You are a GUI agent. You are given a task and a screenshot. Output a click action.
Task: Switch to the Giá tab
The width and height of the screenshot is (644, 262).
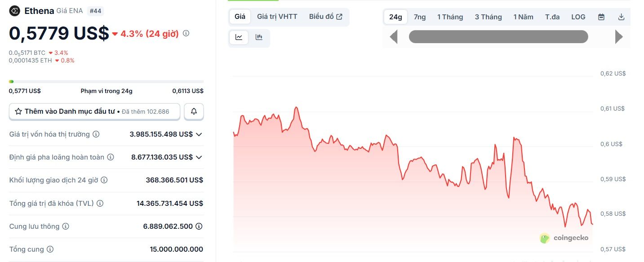click(x=239, y=16)
